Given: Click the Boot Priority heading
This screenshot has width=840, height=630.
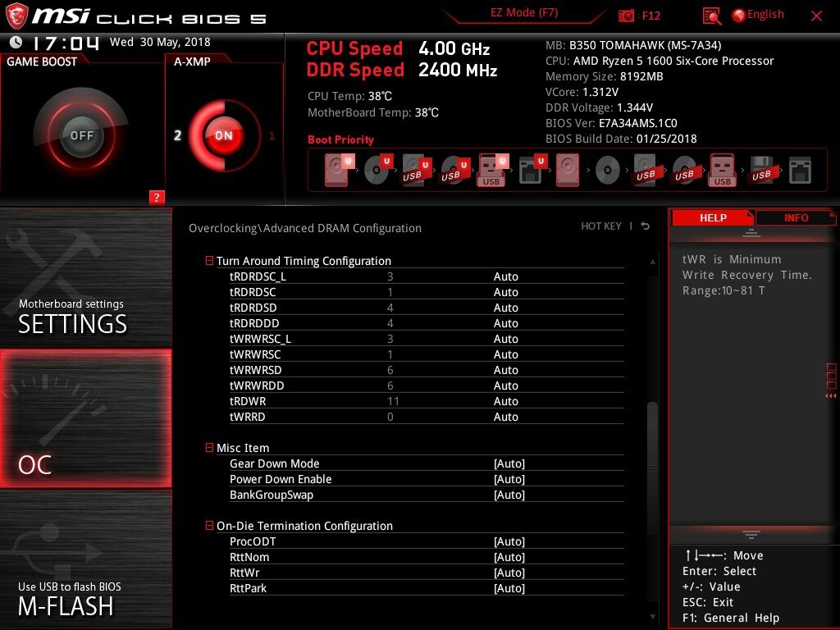Looking at the screenshot, I should (x=340, y=139).
